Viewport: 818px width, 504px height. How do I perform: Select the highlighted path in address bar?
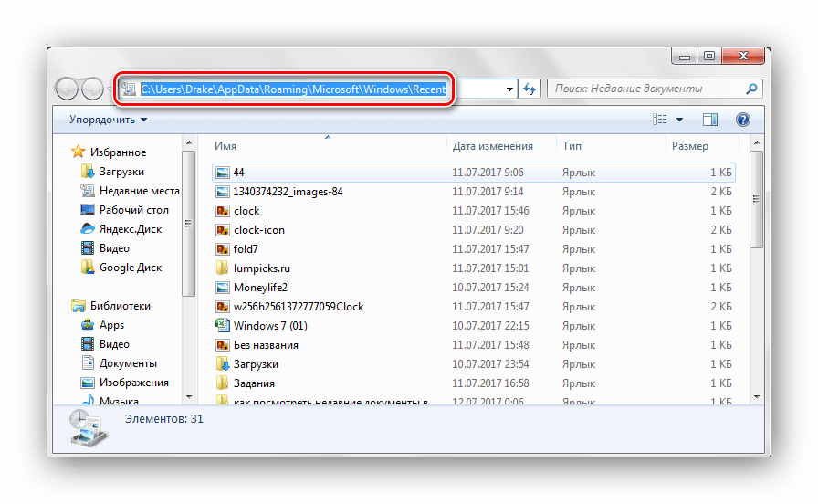click(x=294, y=89)
